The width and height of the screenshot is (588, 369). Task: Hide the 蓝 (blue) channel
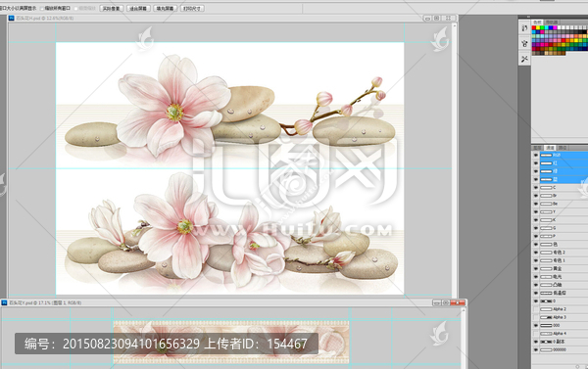pyautogui.click(x=535, y=179)
